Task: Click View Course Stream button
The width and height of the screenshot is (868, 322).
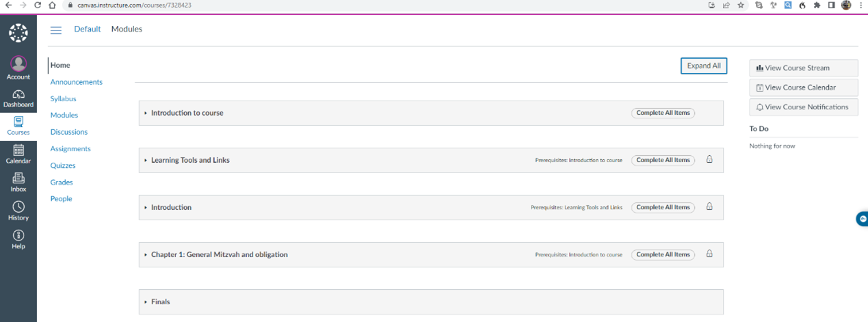Action: tap(804, 68)
